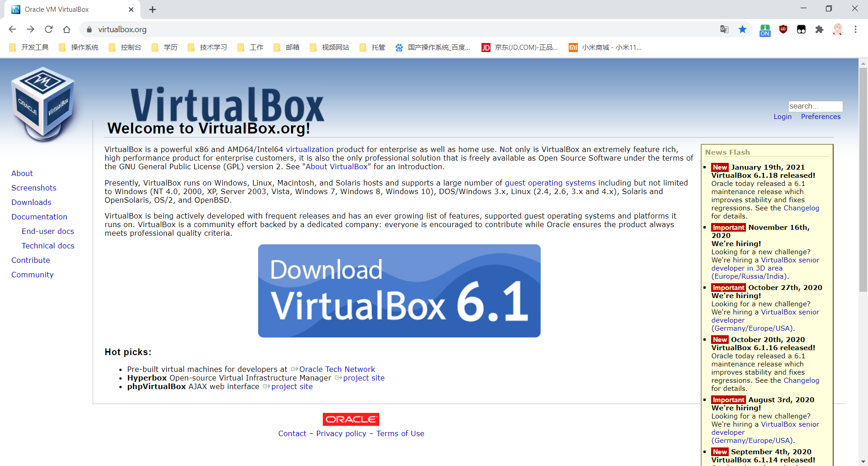Open the 京东 JD.COM bookmark

520,48
